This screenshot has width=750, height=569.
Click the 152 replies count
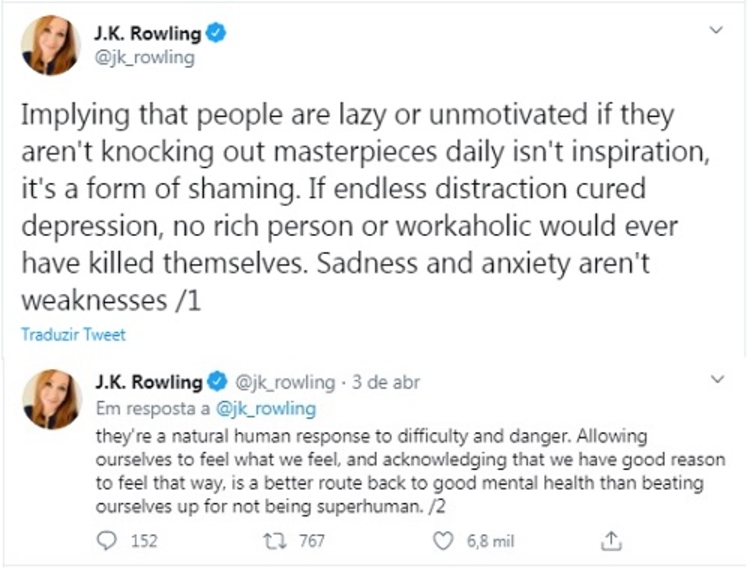pyautogui.click(x=144, y=541)
